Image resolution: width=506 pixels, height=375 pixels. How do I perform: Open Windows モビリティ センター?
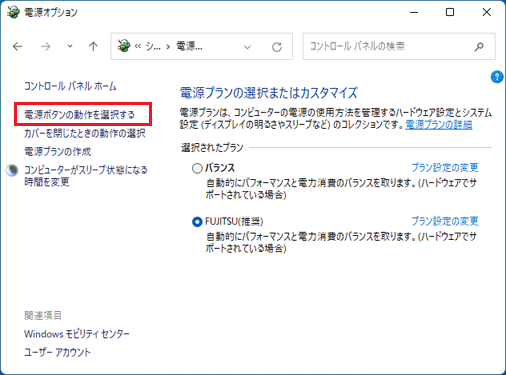pyautogui.click(x=77, y=334)
